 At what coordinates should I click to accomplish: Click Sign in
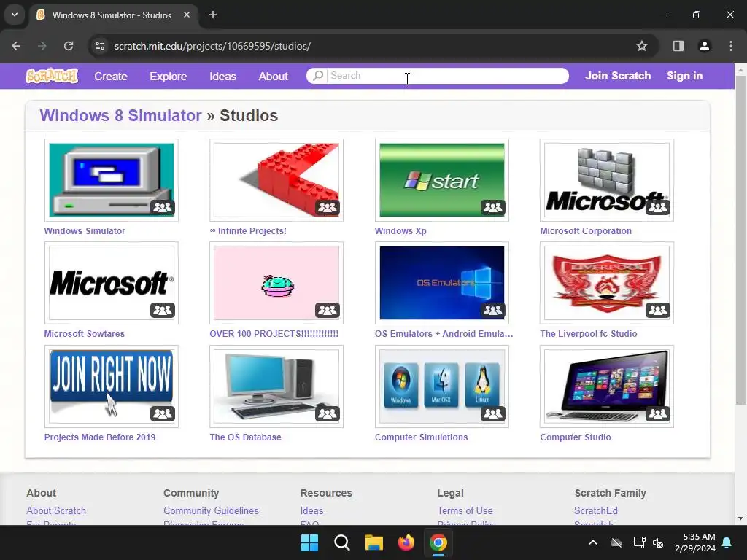coord(684,76)
